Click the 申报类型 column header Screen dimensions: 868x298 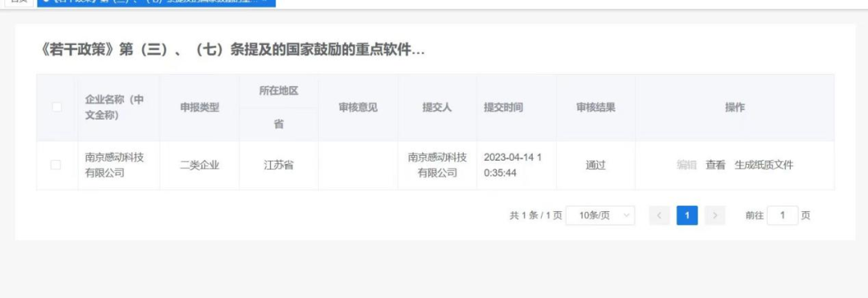[x=199, y=108]
